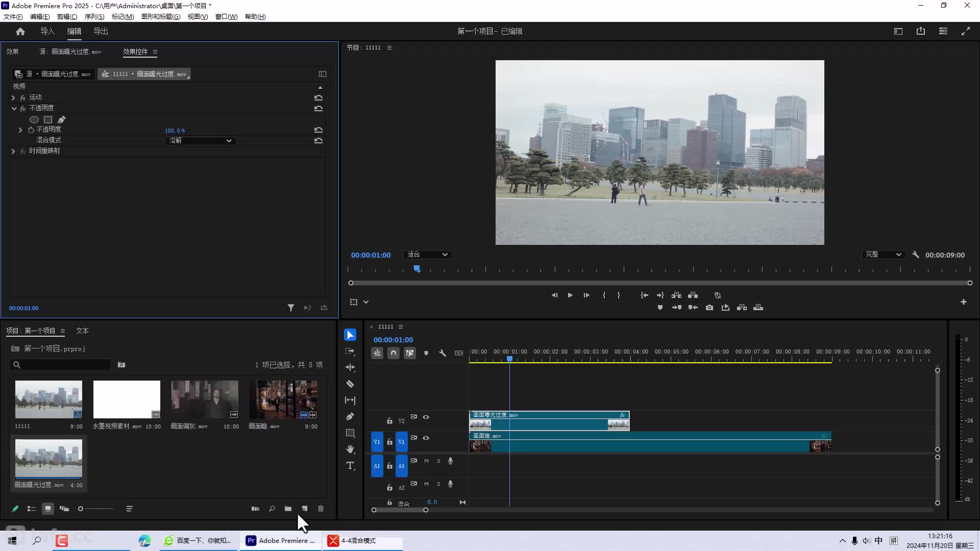This screenshot has height=551, width=980.
Task: Solo track A1
Action: (x=438, y=461)
